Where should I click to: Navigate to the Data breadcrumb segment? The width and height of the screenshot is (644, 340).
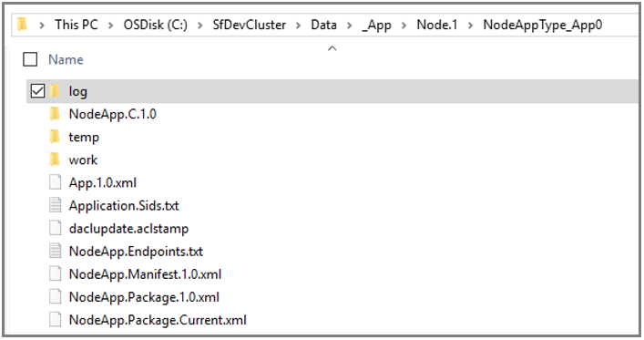[323, 25]
